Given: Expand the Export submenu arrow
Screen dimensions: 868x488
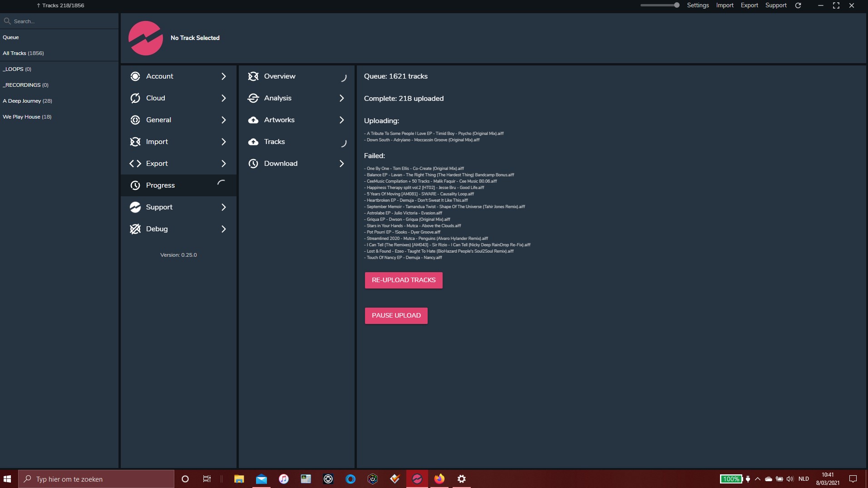Looking at the screenshot, I should [223, 164].
